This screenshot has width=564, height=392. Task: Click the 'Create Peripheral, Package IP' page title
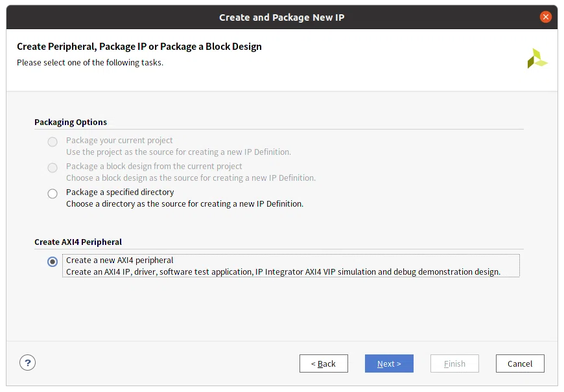pyautogui.click(x=139, y=47)
